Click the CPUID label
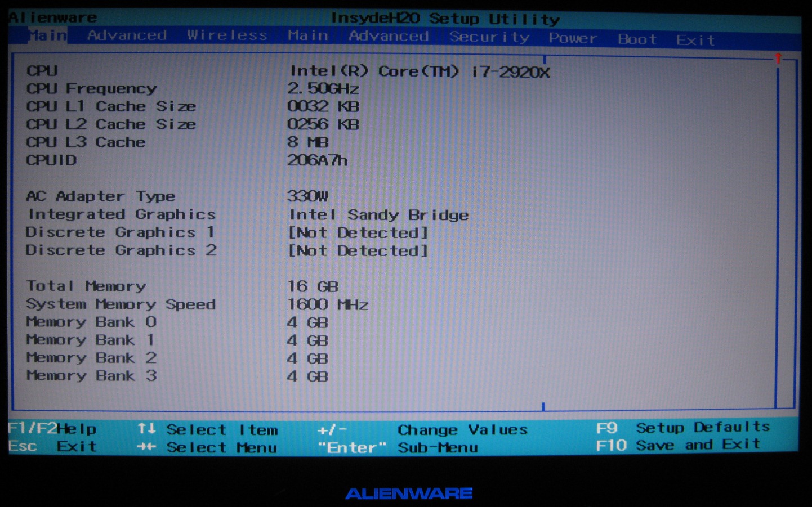Image resolution: width=812 pixels, height=507 pixels. coord(51,160)
